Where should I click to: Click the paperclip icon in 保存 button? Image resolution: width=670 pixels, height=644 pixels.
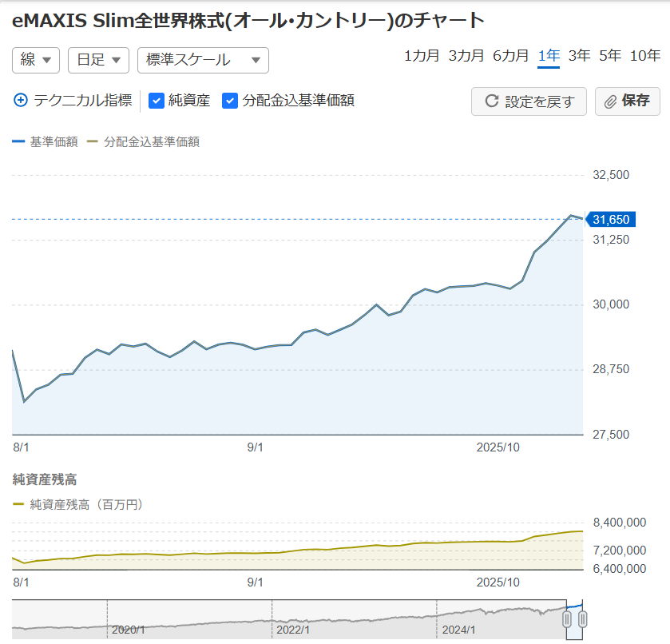[610, 101]
